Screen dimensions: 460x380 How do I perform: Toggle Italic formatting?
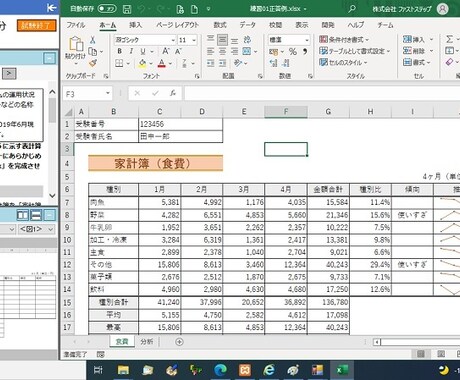pos(131,51)
